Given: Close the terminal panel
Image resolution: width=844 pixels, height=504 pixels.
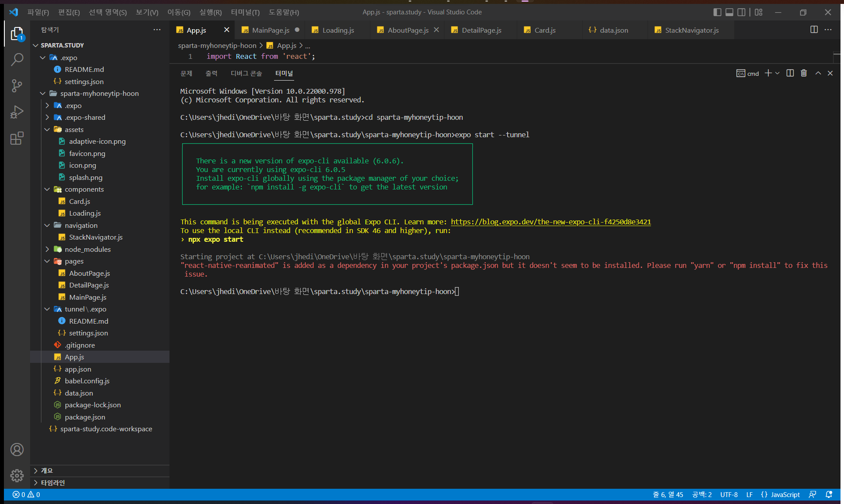Looking at the screenshot, I should click(830, 73).
